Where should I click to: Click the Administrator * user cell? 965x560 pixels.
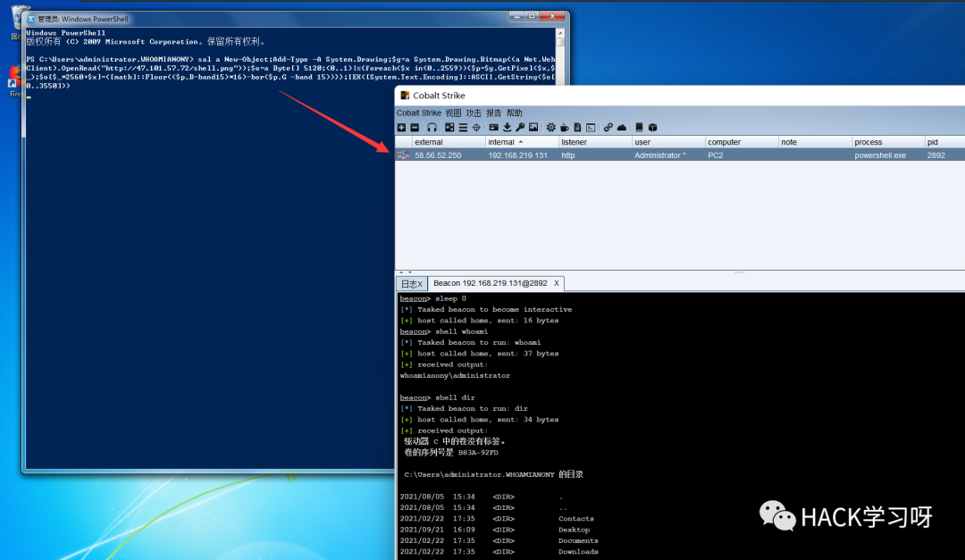point(659,155)
